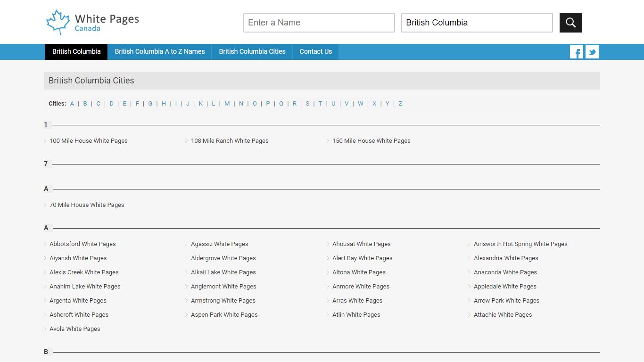The image size is (644, 362).
Task: Click the British Columbia location field
Action: [477, 23]
